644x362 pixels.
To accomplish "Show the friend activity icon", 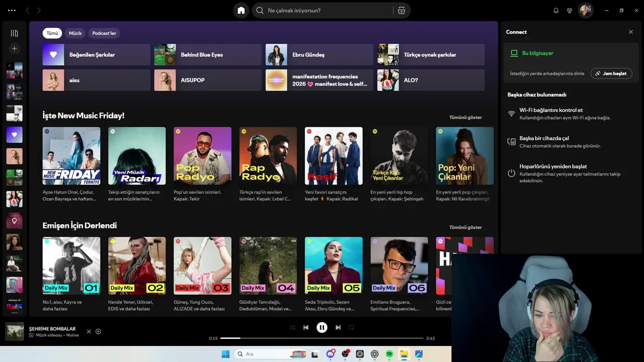I will 570,11.
